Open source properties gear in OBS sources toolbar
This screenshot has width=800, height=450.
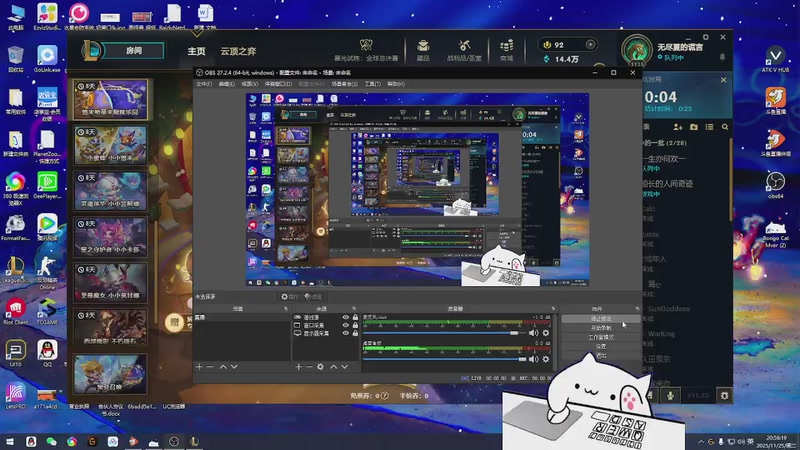(x=320, y=367)
